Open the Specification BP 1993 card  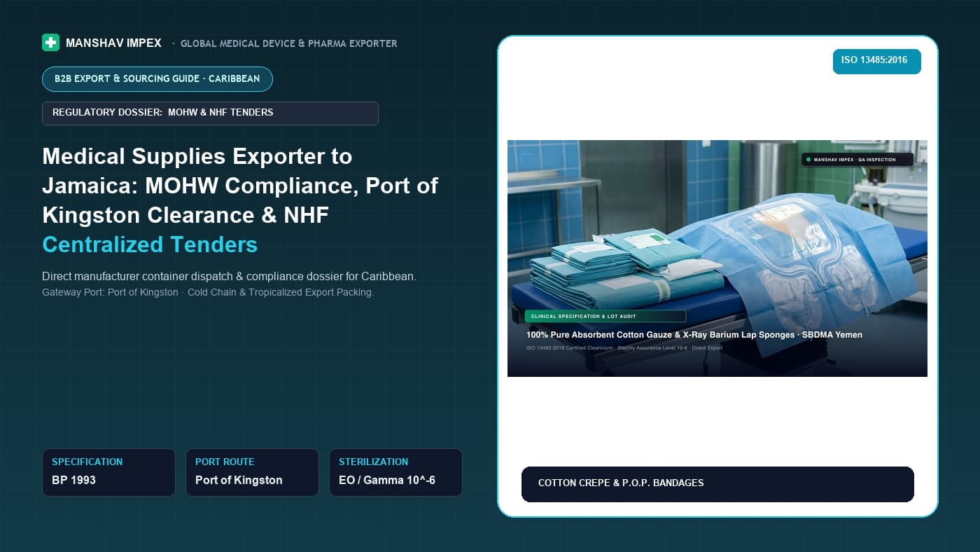pyautogui.click(x=108, y=472)
